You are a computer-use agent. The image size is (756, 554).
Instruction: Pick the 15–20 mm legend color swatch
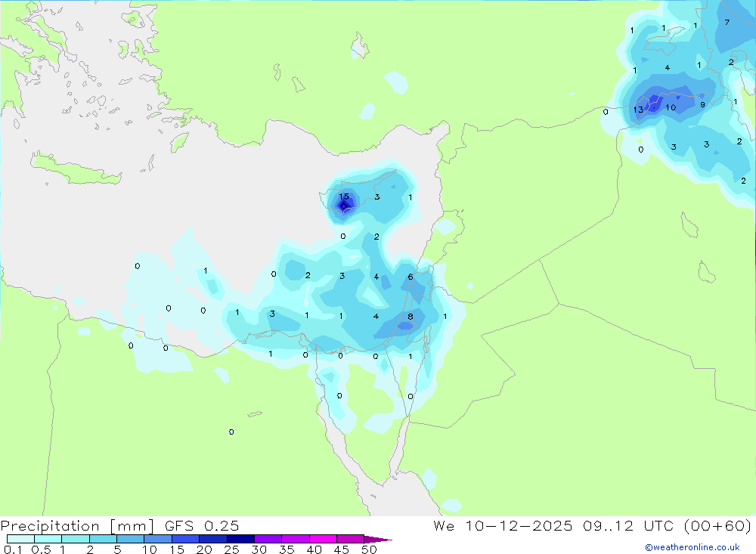(x=186, y=539)
